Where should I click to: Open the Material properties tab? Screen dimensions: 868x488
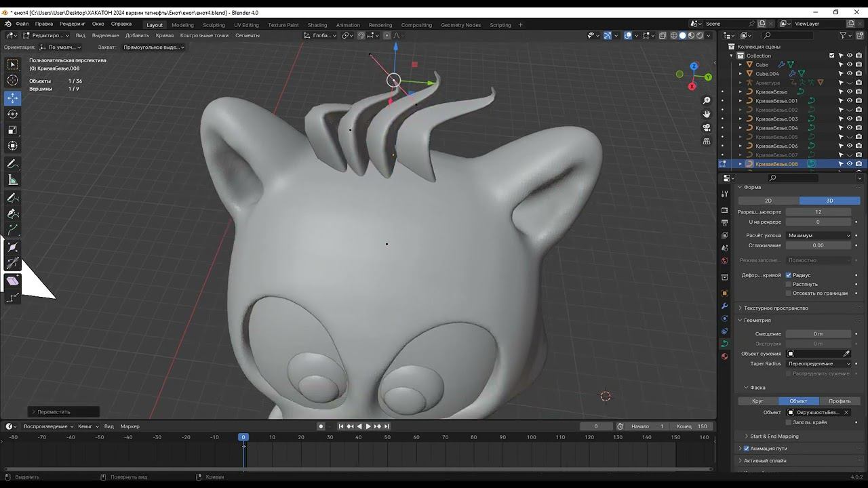click(x=724, y=357)
